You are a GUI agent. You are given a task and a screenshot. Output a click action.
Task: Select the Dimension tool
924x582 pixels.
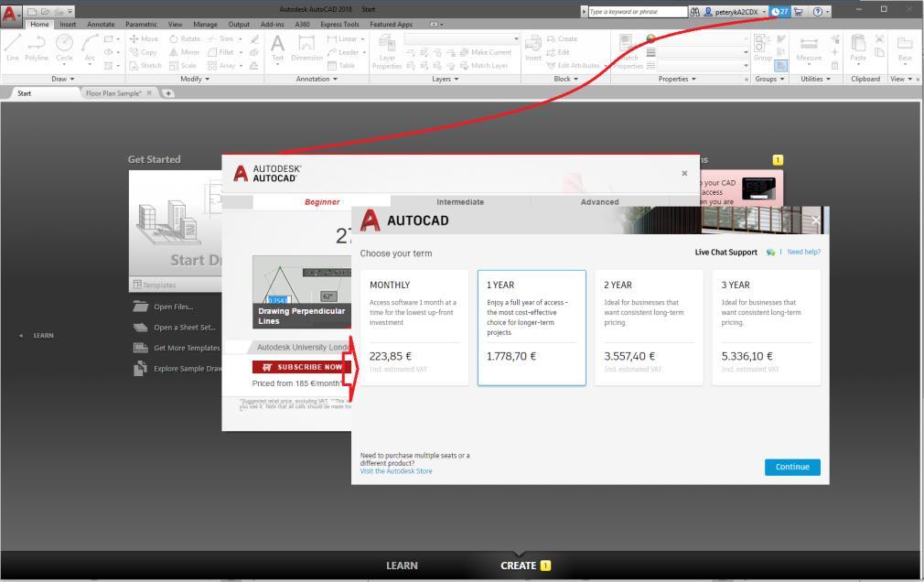click(306, 48)
